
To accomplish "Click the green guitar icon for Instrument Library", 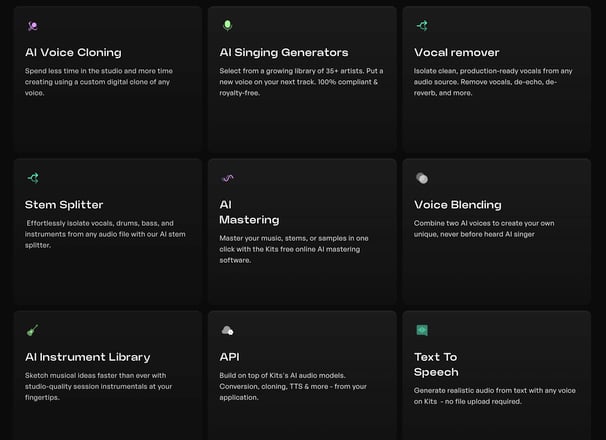I will click(32, 330).
